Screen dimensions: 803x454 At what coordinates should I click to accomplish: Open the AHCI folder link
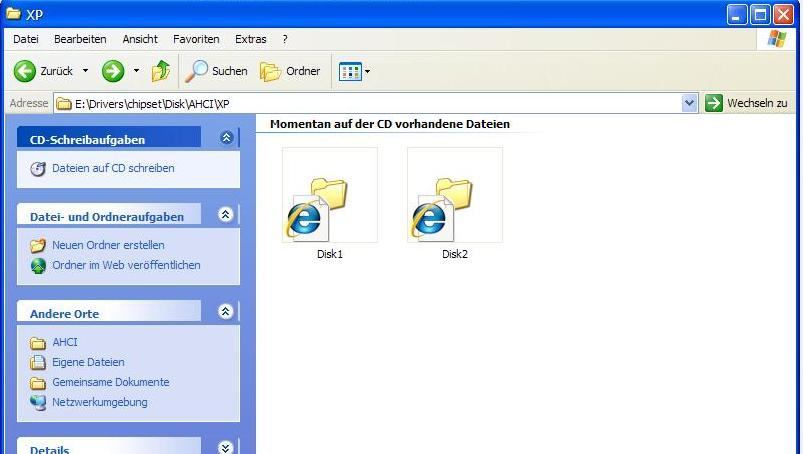point(65,342)
